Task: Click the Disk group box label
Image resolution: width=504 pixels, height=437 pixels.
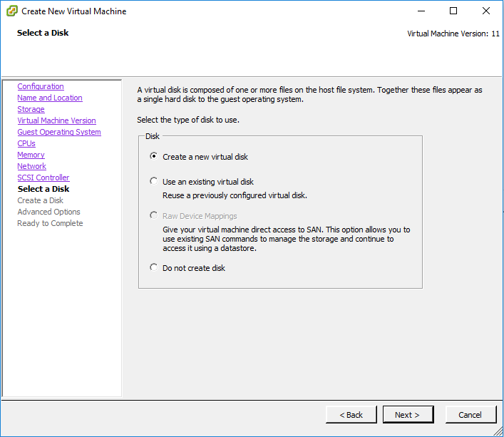Action: click(153, 136)
